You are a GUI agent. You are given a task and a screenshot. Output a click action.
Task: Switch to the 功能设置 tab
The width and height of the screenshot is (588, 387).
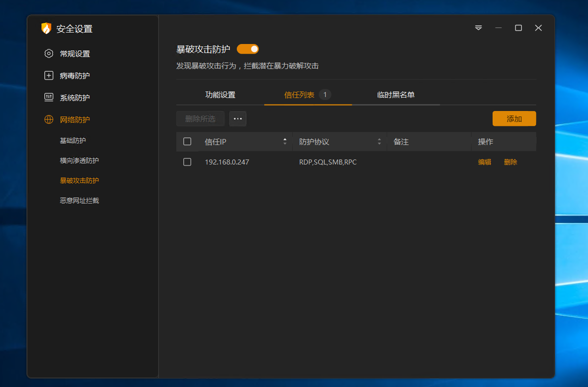220,95
